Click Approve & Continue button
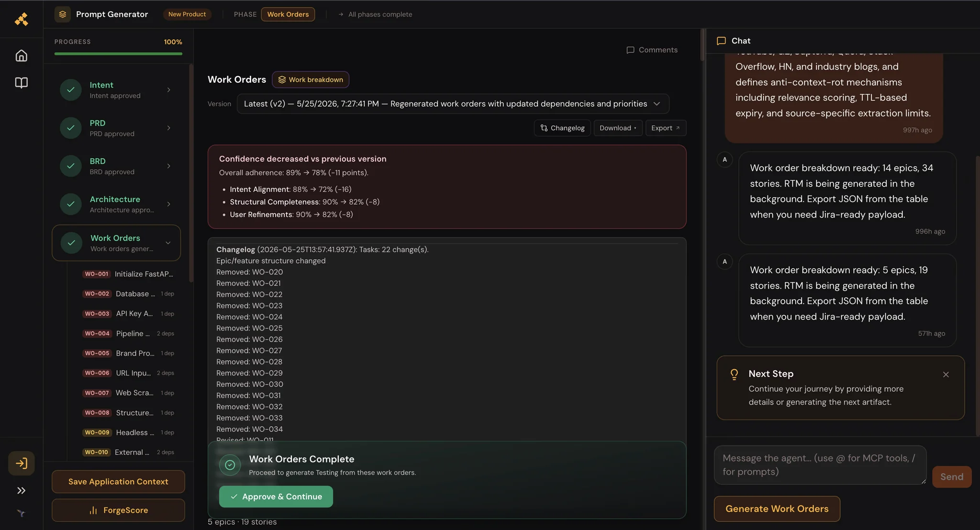 click(276, 497)
